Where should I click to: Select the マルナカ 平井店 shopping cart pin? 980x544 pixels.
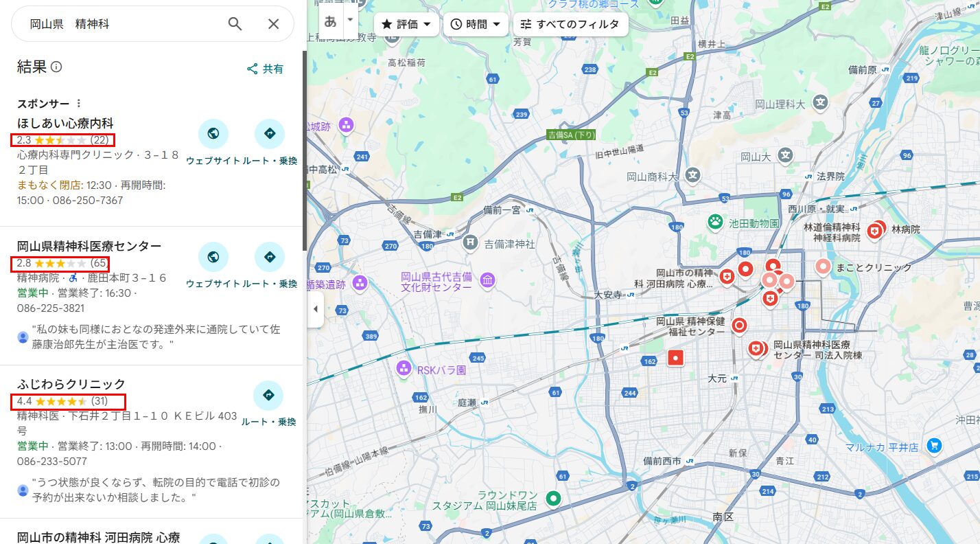click(x=933, y=446)
